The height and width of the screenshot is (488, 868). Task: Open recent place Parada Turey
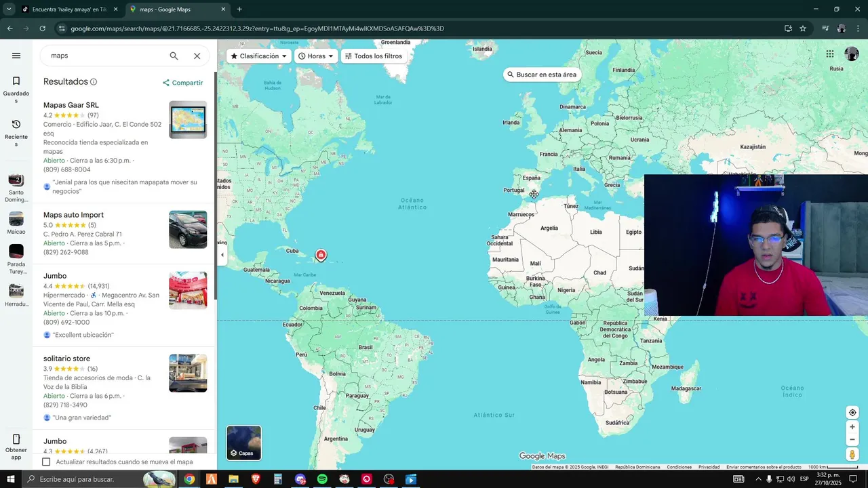pyautogui.click(x=16, y=259)
